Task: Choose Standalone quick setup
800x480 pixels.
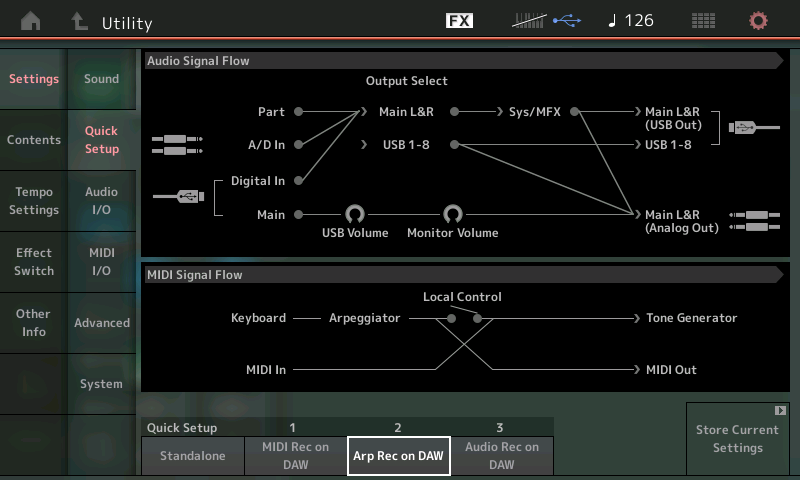Action: coord(193,456)
